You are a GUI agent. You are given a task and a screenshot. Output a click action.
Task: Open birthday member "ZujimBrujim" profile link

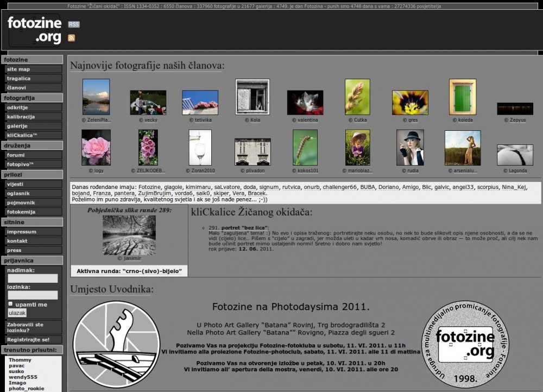click(154, 193)
